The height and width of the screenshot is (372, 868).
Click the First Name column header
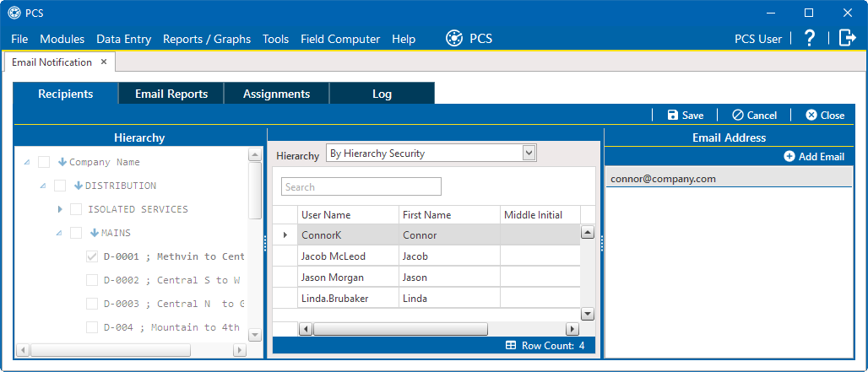(449, 215)
